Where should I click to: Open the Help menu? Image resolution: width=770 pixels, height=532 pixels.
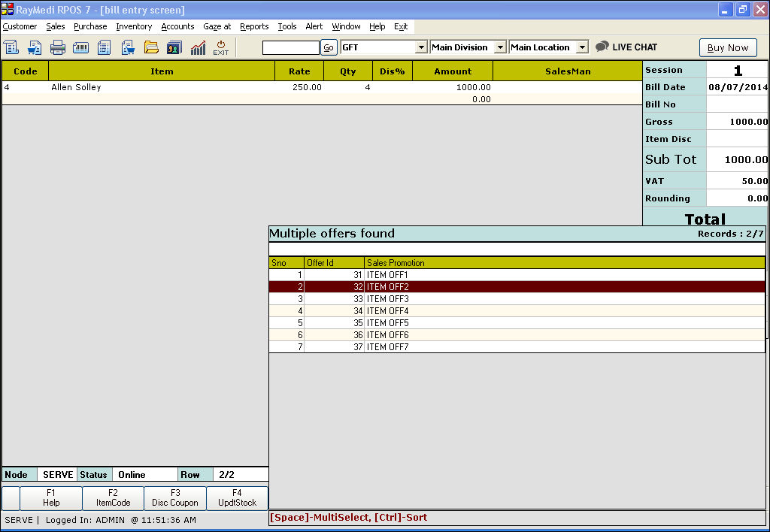point(377,26)
